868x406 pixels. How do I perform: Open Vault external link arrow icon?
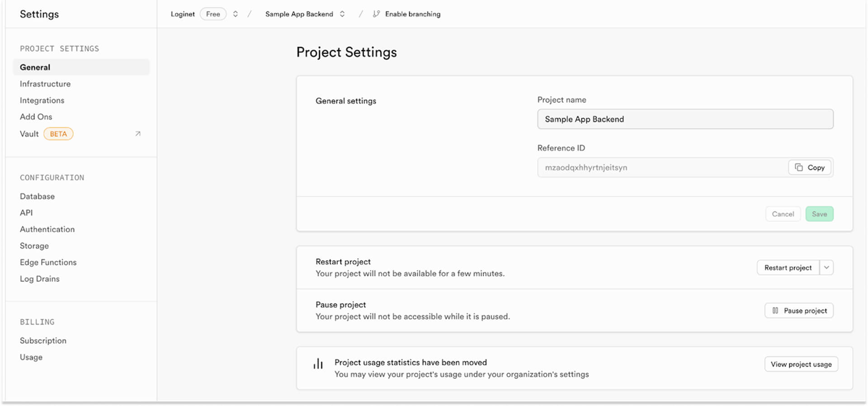point(138,134)
